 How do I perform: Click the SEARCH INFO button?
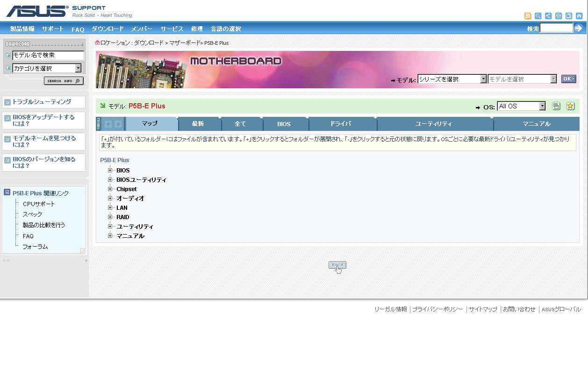tap(64, 81)
